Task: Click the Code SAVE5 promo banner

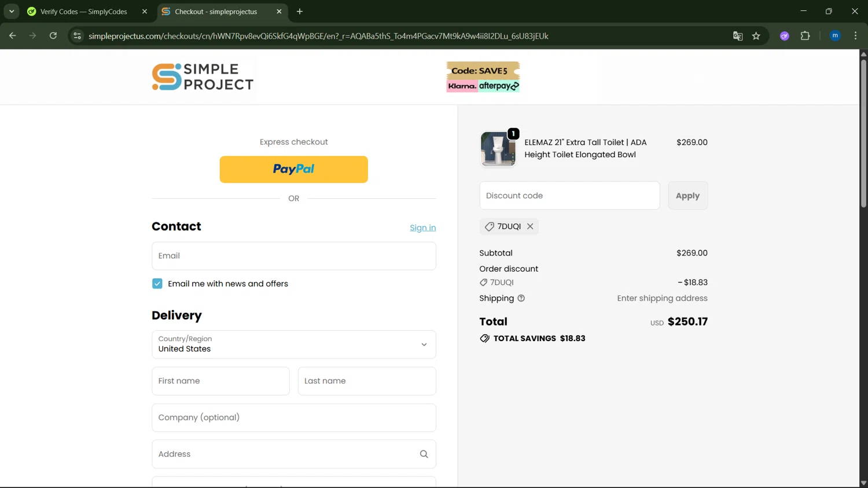Action: [483, 77]
